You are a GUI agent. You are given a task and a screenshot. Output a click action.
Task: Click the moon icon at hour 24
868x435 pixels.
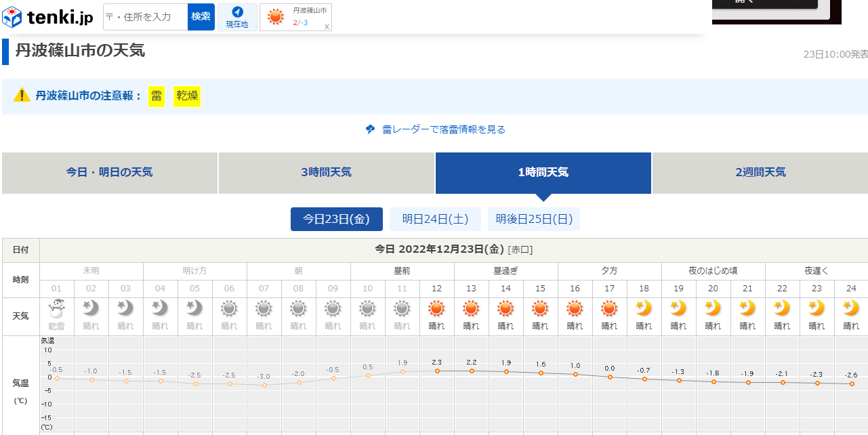pos(851,308)
